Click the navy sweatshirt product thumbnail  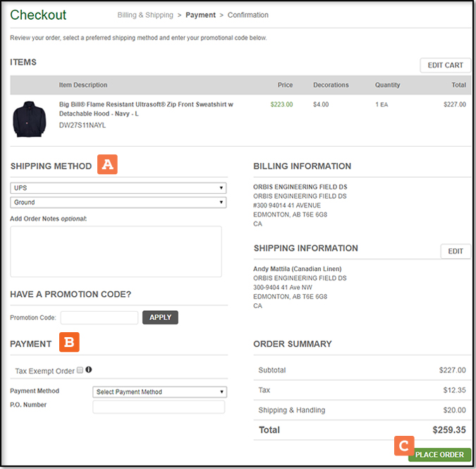click(x=28, y=118)
